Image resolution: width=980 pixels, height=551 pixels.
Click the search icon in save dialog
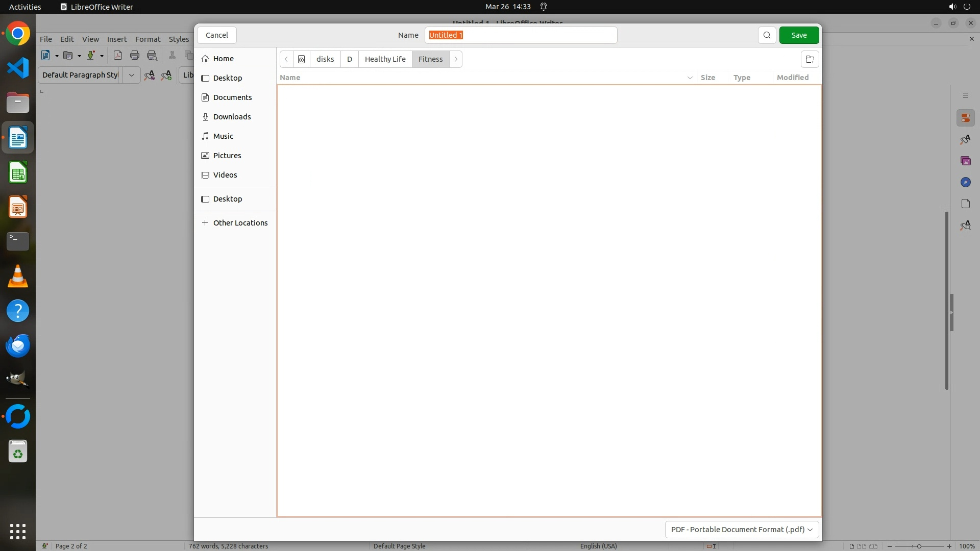(x=767, y=35)
